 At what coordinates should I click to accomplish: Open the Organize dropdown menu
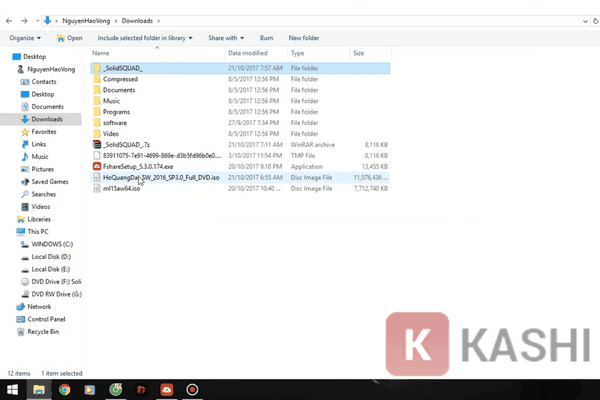25,38
